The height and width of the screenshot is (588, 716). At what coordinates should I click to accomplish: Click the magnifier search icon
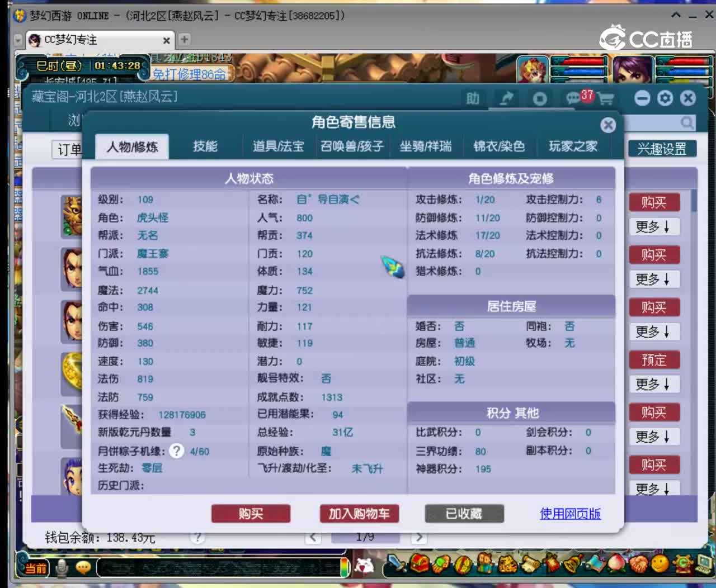(686, 122)
